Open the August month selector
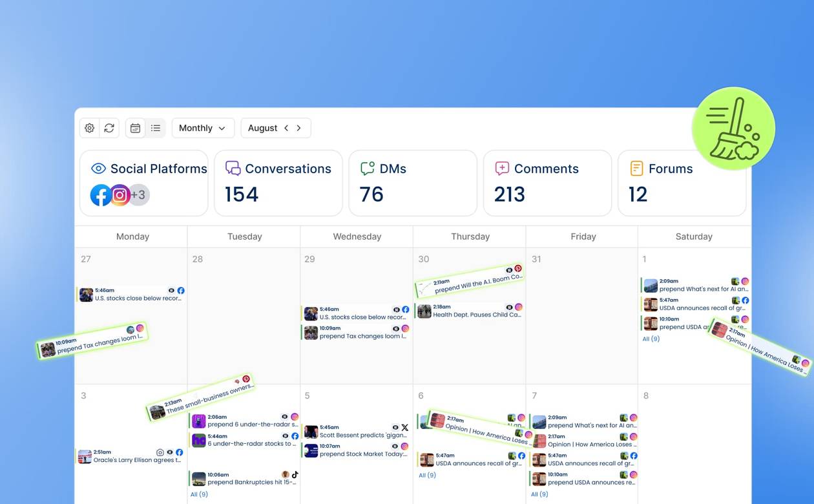The image size is (814, 504). (x=262, y=128)
